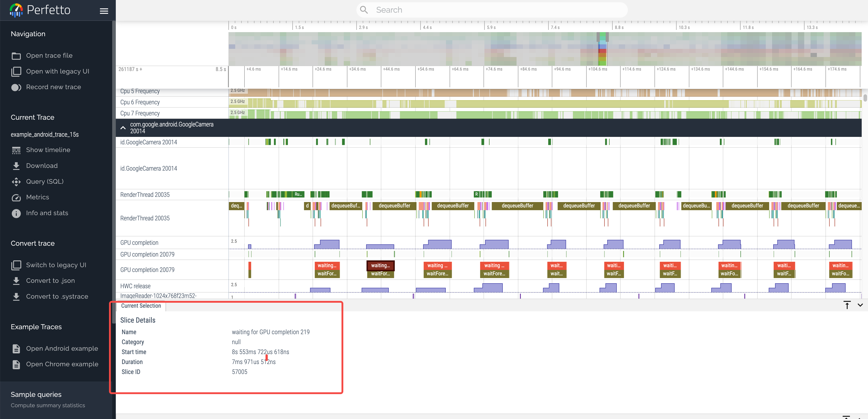Image resolution: width=868 pixels, height=419 pixels.
Task: Show the timeline view
Action: pos(48,150)
